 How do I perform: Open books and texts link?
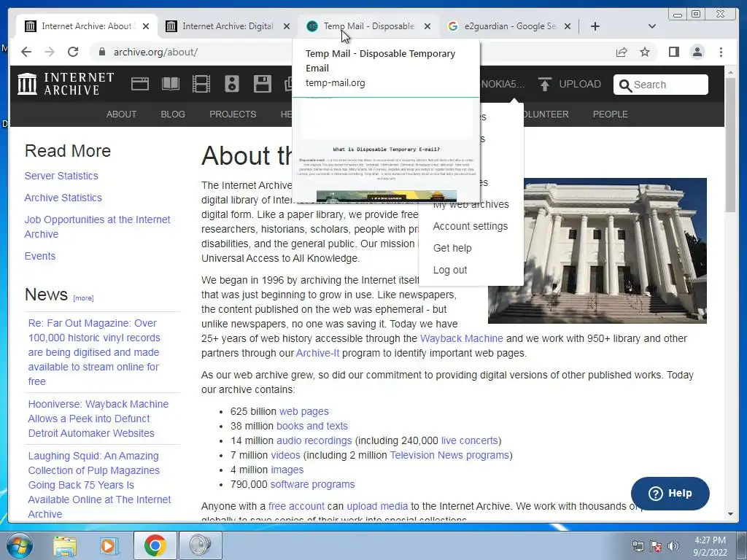coord(312,426)
